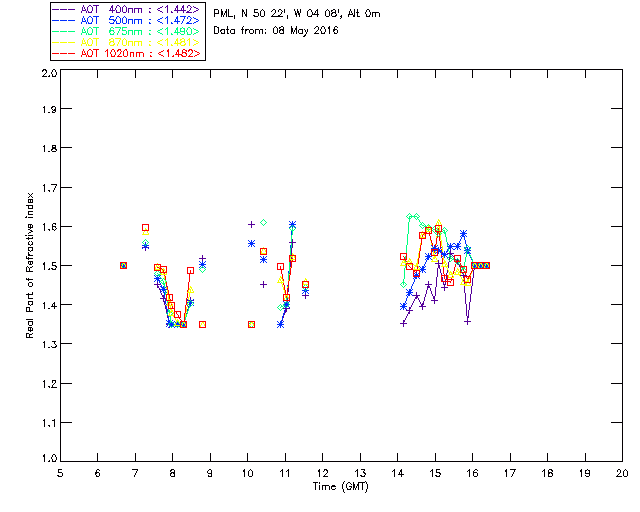Click the 2.0 tick label on y-axis
This screenshot has width=640, height=512.
point(48,74)
